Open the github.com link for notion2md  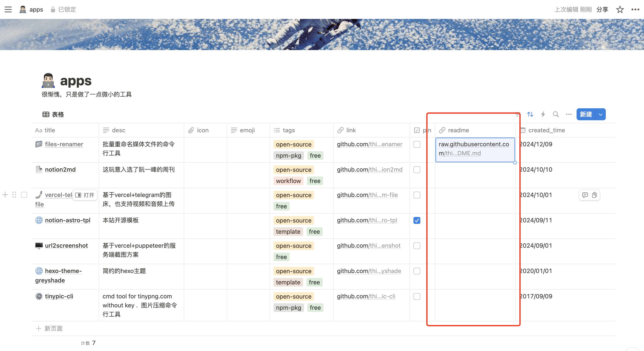(369, 170)
